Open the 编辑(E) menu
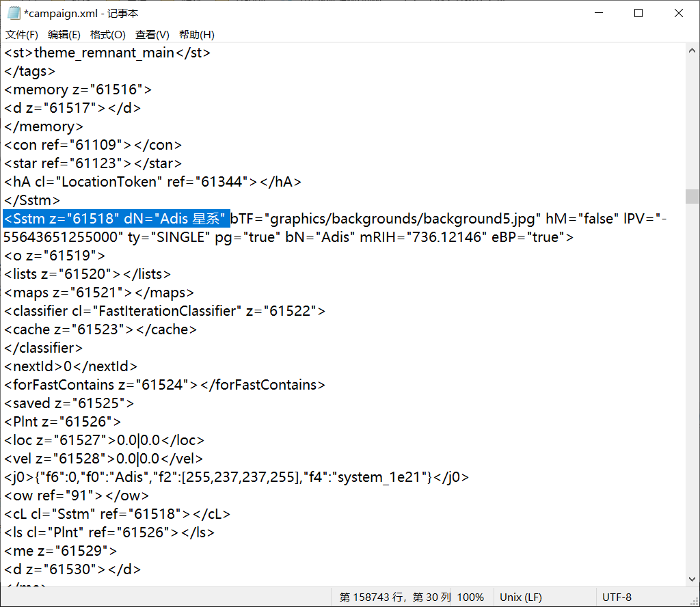 (64, 35)
